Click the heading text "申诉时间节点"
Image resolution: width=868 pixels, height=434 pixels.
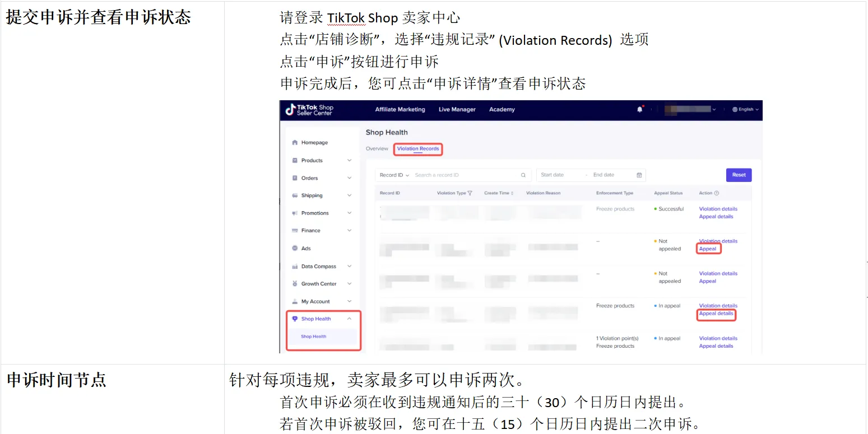tap(56, 380)
